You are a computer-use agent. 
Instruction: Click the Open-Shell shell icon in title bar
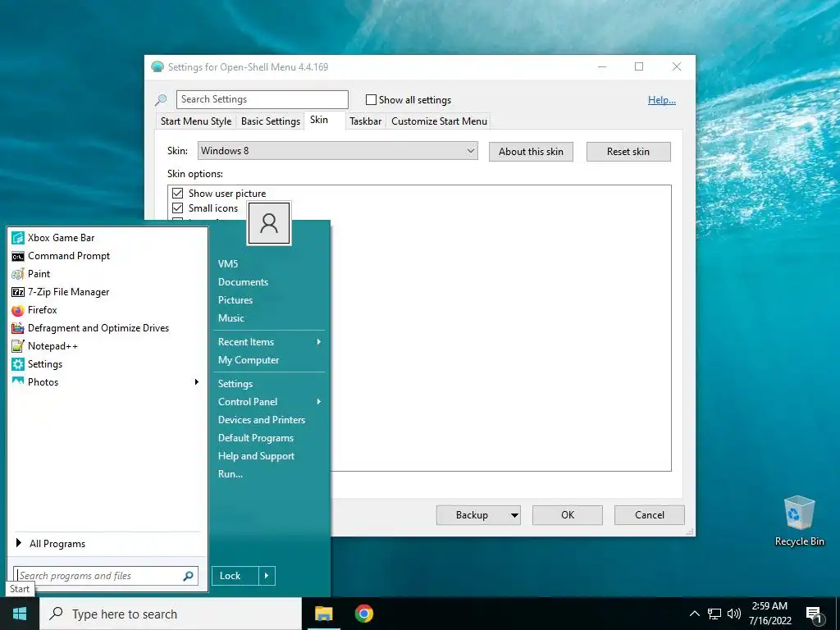(157, 67)
